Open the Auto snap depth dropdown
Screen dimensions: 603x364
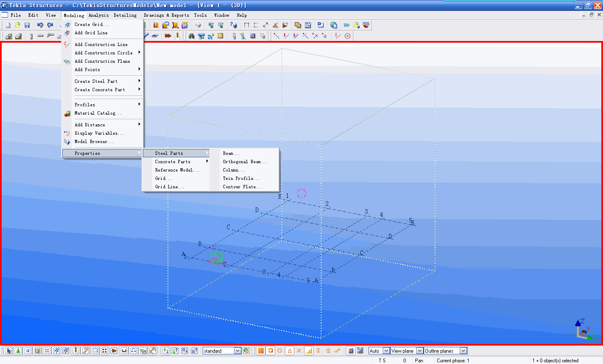pos(386,351)
